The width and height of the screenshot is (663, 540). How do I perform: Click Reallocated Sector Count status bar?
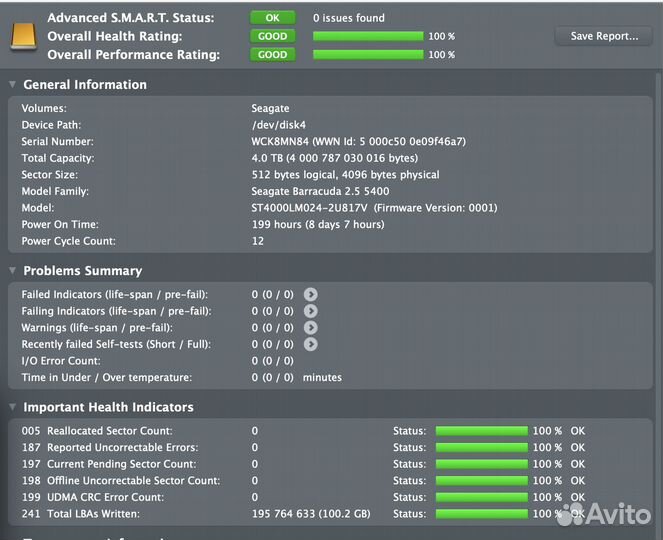(481, 431)
